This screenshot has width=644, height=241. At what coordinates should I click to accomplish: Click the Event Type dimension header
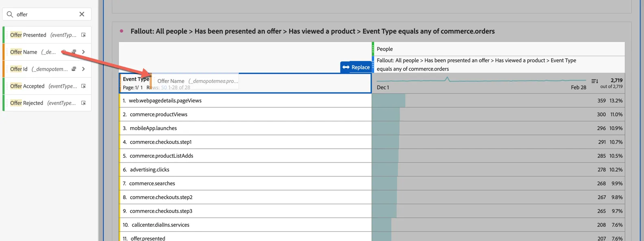(x=136, y=79)
